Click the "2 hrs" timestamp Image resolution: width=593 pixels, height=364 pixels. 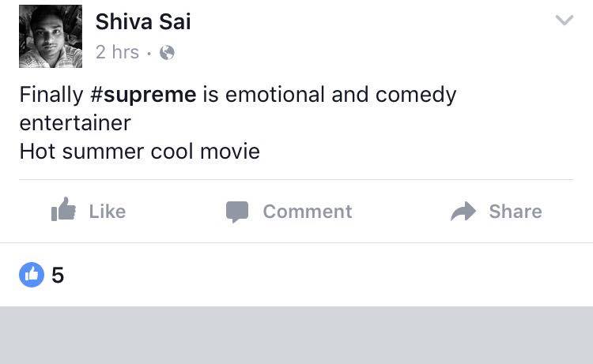(117, 53)
